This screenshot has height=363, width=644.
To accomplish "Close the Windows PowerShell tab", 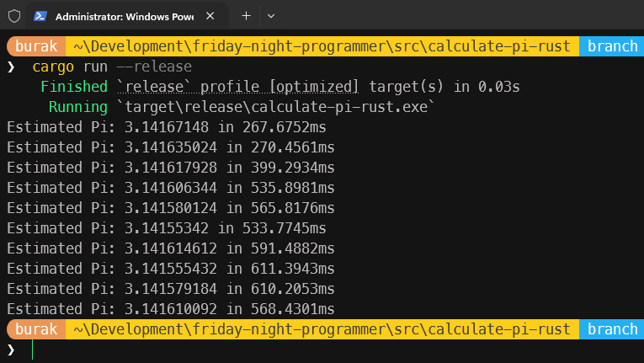I will (x=210, y=16).
